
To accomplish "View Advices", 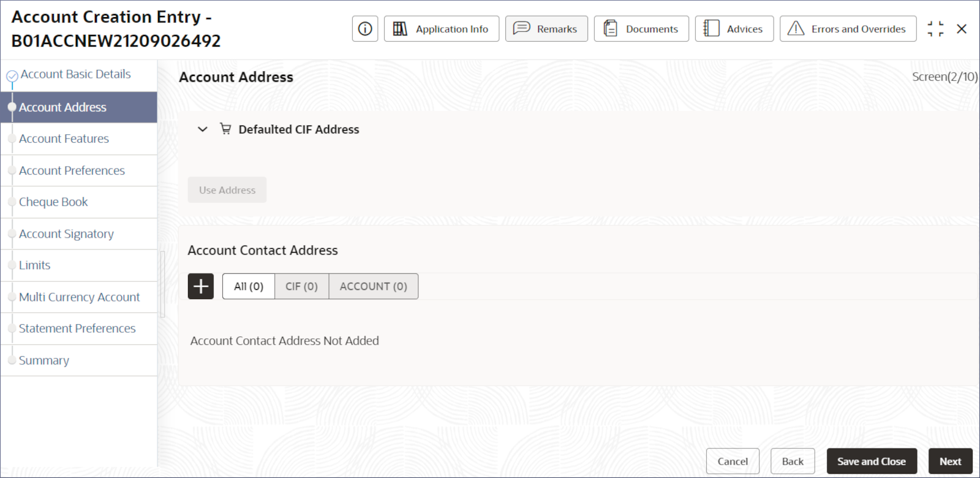I will (x=734, y=29).
